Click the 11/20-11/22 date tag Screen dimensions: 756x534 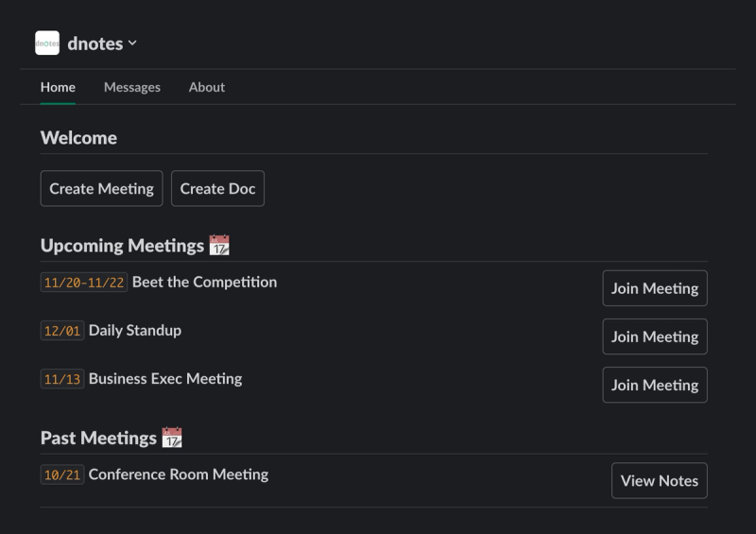tap(83, 283)
